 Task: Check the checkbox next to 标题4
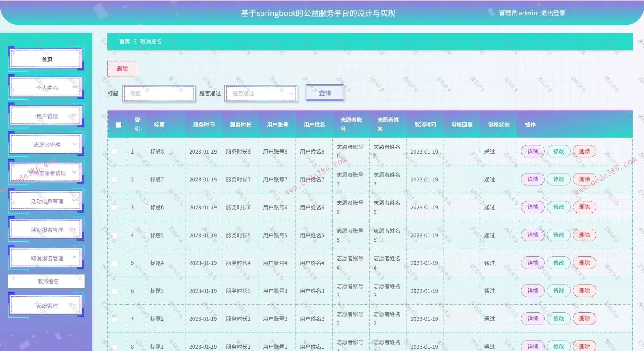point(114,263)
